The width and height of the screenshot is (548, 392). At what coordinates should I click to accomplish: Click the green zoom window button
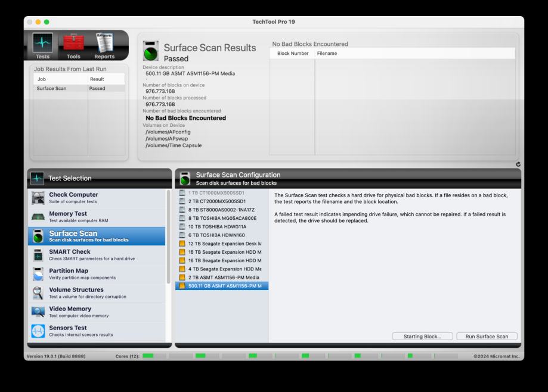pos(47,21)
